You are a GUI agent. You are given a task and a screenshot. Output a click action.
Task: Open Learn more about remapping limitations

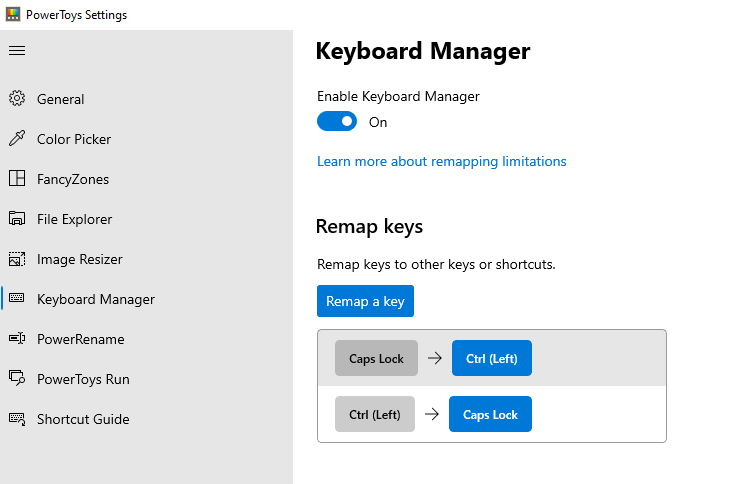click(442, 162)
